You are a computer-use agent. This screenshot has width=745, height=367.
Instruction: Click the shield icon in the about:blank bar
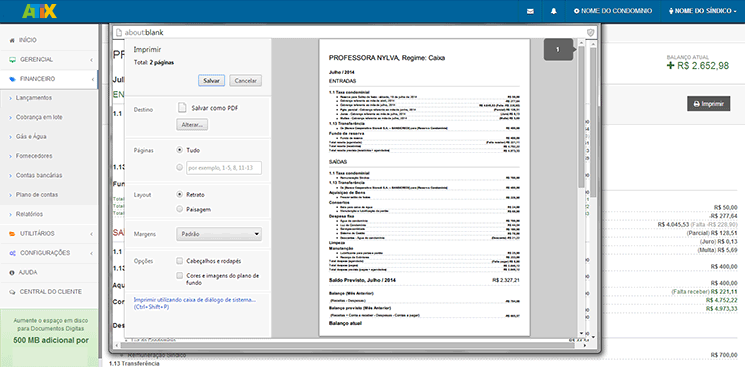591,32
